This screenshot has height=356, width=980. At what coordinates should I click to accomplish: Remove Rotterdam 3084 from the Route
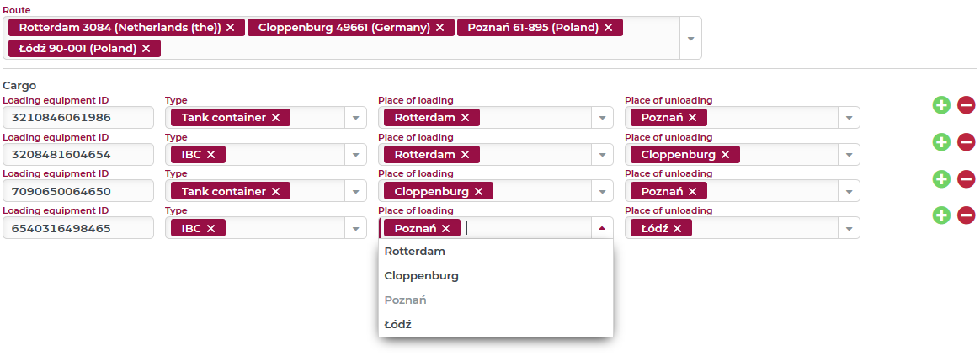231,28
